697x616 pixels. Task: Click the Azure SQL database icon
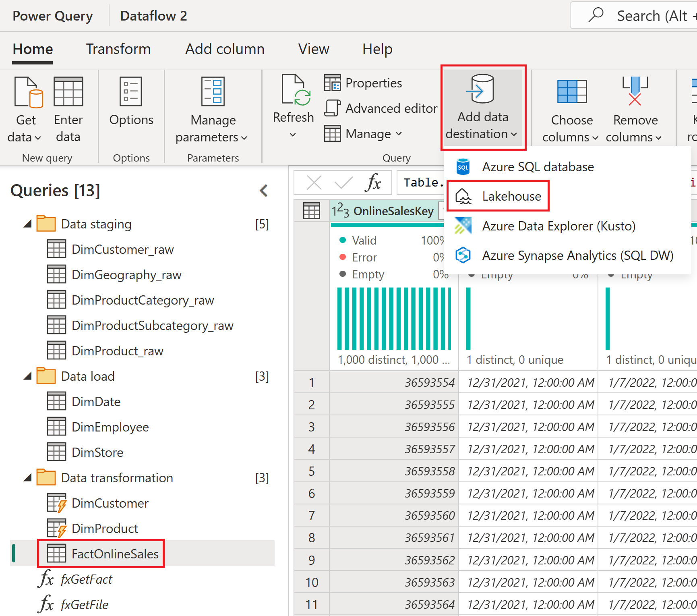[463, 167]
